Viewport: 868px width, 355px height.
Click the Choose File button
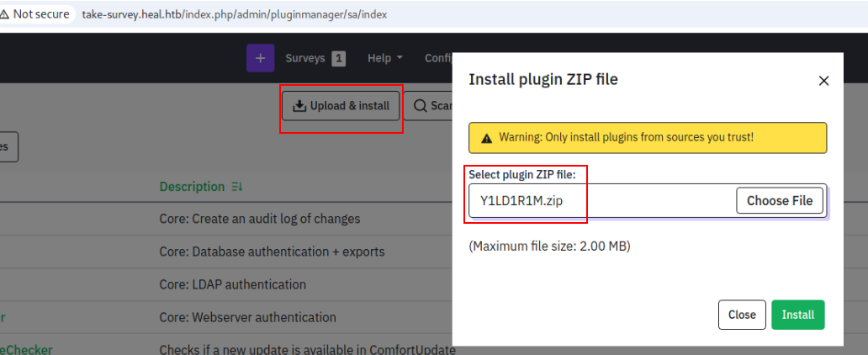pos(780,200)
